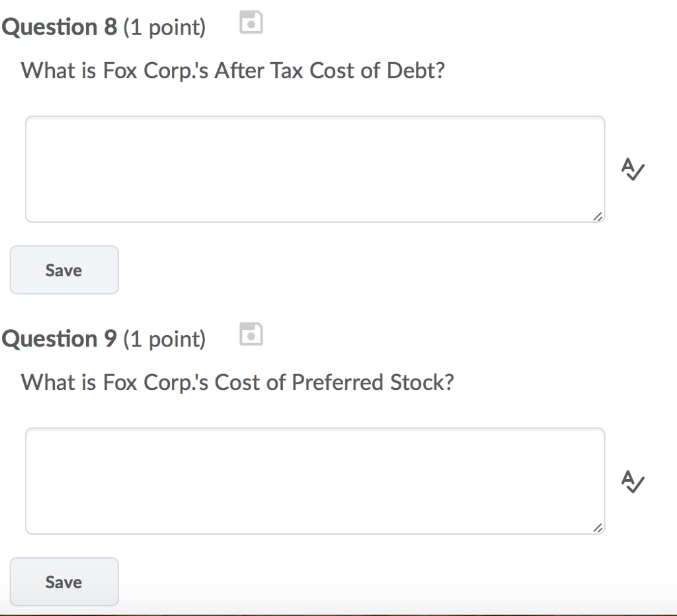Click the resize grip on Question 9 answer box
This screenshot has width=677, height=616.
coord(598,527)
